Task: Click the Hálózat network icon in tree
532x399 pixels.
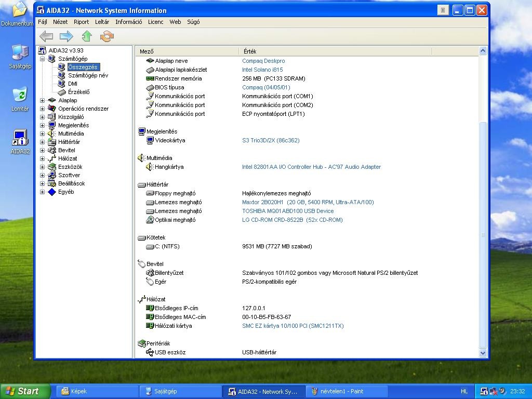Action: [x=51, y=158]
